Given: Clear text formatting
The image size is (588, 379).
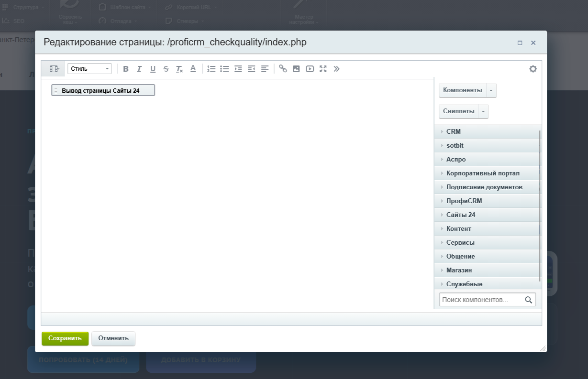Looking at the screenshot, I should tap(179, 69).
